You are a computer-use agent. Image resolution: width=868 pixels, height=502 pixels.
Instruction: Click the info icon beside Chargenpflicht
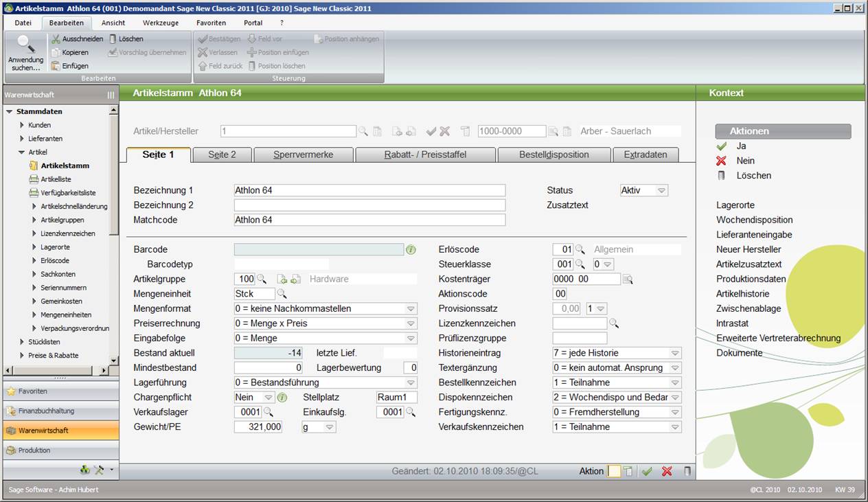click(x=282, y=397)
